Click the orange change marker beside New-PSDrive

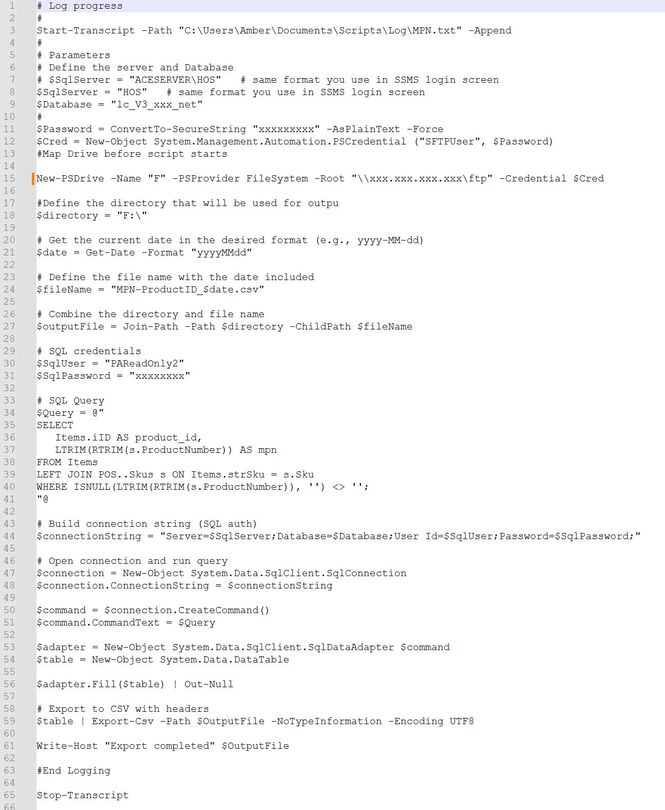(33, 179)
